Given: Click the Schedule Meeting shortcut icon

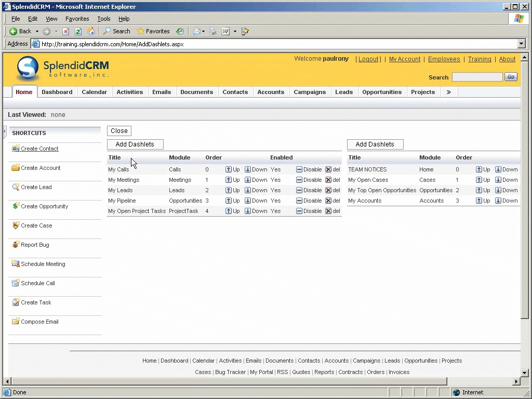Looking at the screenshot, I should pos(16,264).
